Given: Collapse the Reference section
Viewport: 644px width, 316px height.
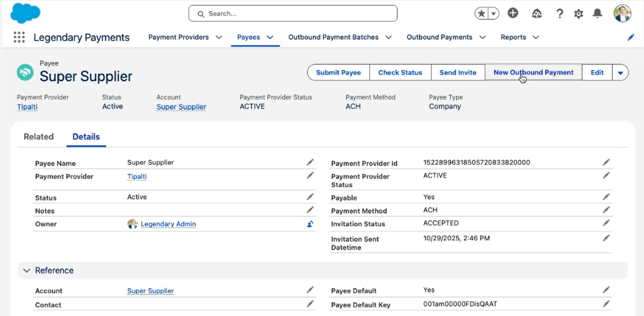Looking at the screenshot, I should [x=27, y=271].
